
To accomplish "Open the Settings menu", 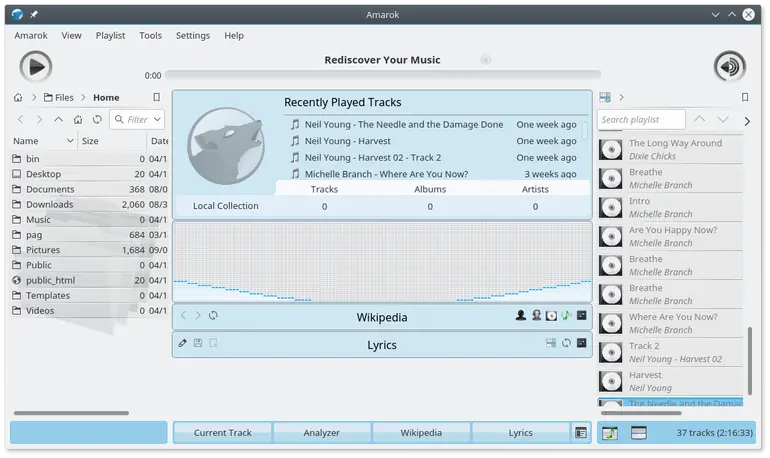I will [x=192, y=35].
